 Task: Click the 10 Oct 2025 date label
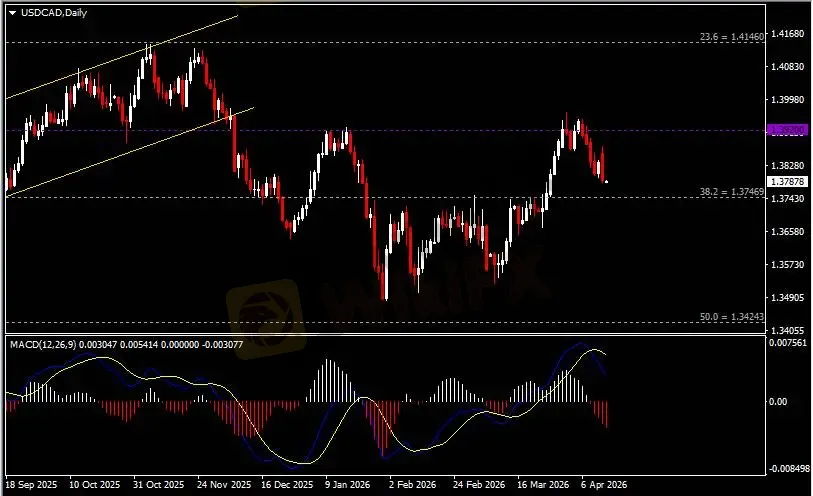tap(94, 485)
